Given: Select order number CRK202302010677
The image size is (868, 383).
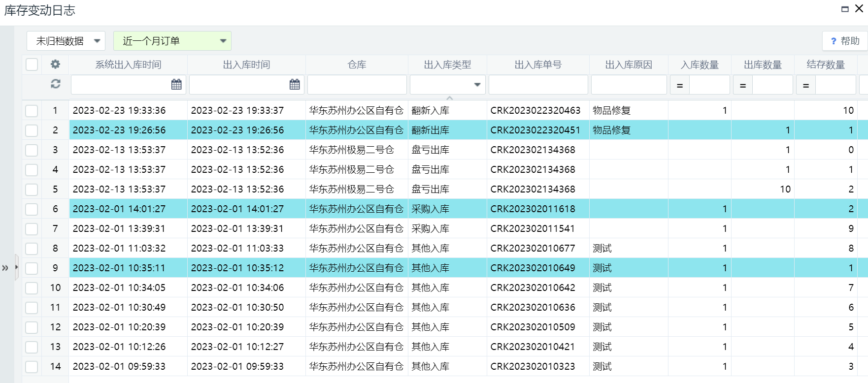Looking at the screenshot, I should coord(533,248).
